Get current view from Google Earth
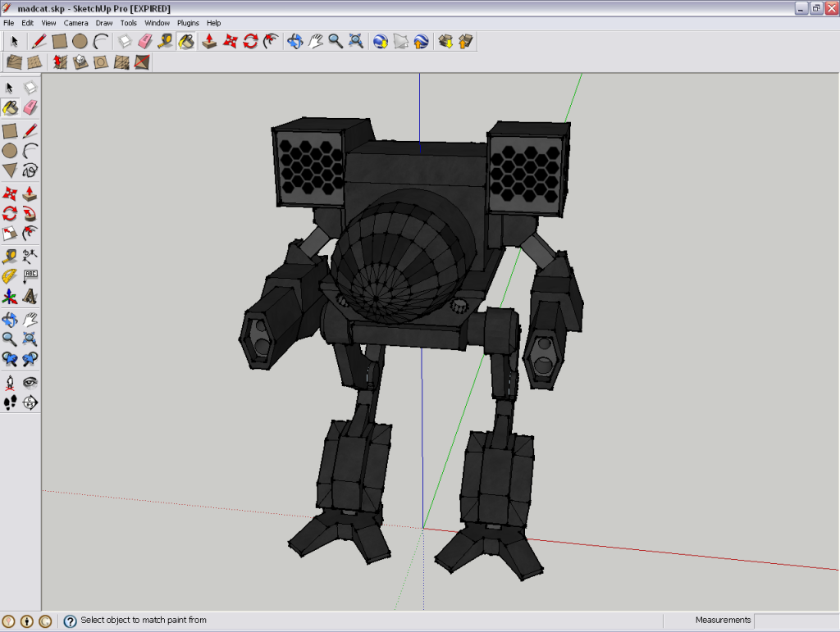The width and height of the screenshot is (840, 632). coord(381,41)
